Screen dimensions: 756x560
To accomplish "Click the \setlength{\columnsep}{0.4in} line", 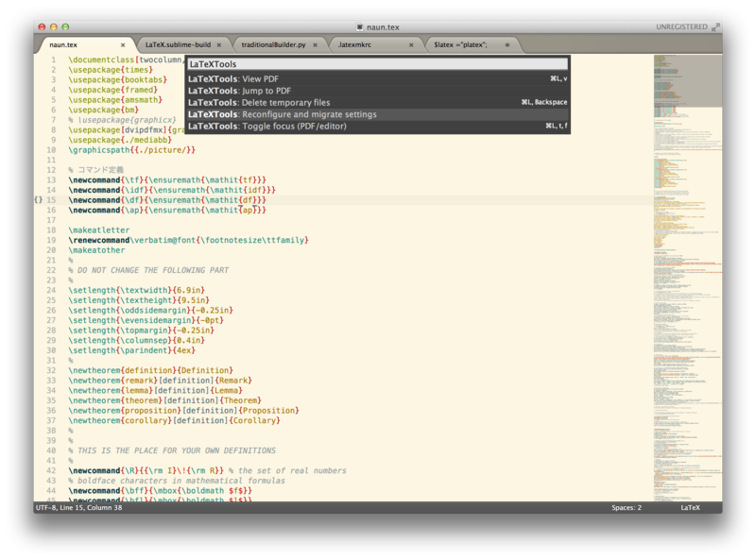I will (x=136, y=340).
